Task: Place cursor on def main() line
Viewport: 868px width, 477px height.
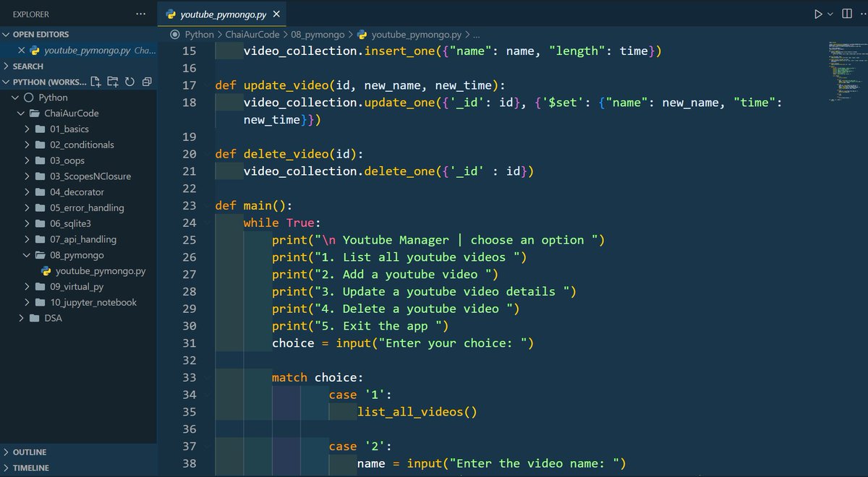Action: pyautogui.click(x=253, y=205)
